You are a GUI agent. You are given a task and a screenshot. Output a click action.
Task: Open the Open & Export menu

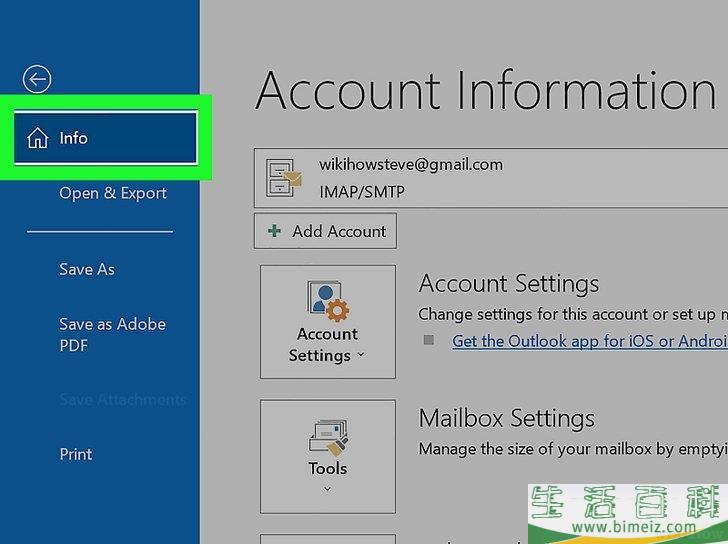(113, 193)
